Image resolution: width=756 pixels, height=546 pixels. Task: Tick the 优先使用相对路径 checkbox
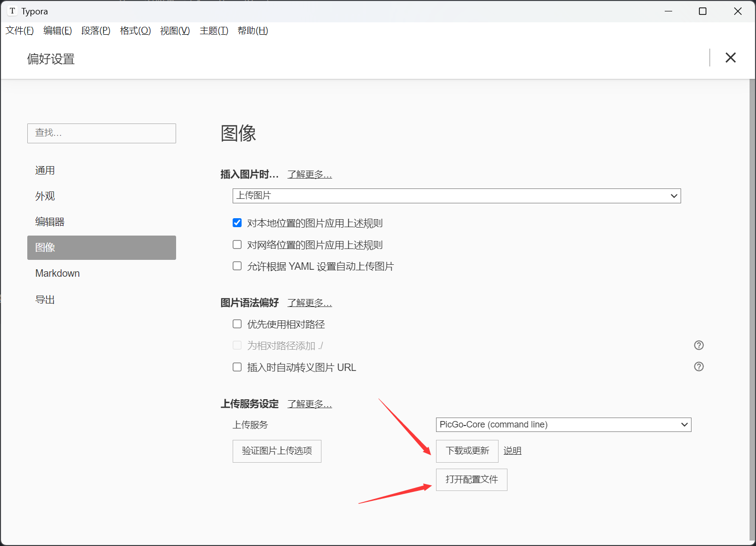(237, 324)
